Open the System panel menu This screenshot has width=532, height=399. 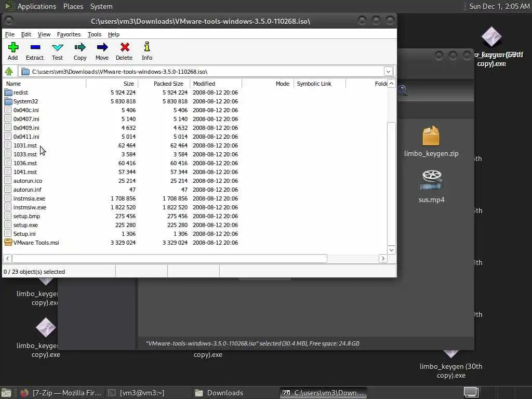click(101, 6)
